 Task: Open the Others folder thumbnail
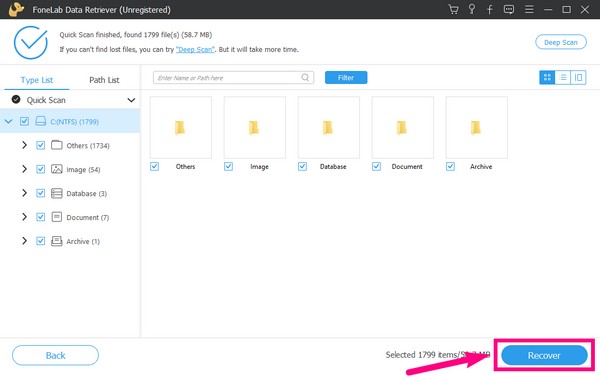tap(181, 127)
